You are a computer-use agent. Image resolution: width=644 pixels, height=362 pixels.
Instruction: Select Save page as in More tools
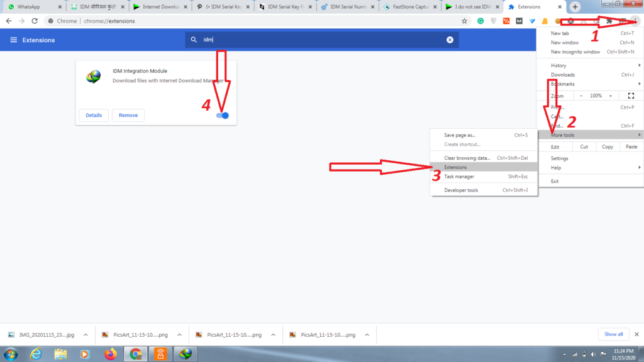[484, 135]
